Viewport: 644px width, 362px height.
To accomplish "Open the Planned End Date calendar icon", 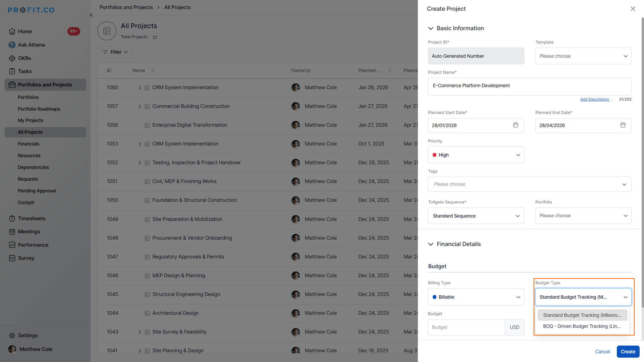I will click(623, 125).
